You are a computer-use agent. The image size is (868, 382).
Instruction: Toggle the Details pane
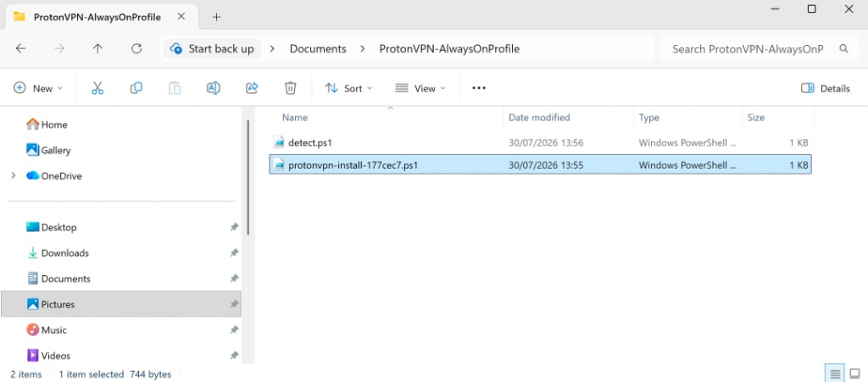pos(826,88)
